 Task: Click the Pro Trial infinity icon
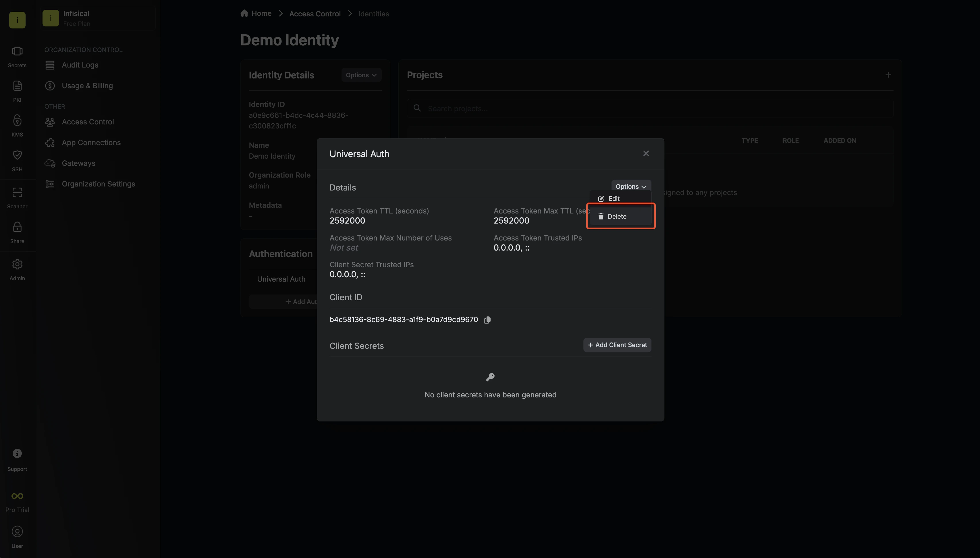tap(17, 496)
